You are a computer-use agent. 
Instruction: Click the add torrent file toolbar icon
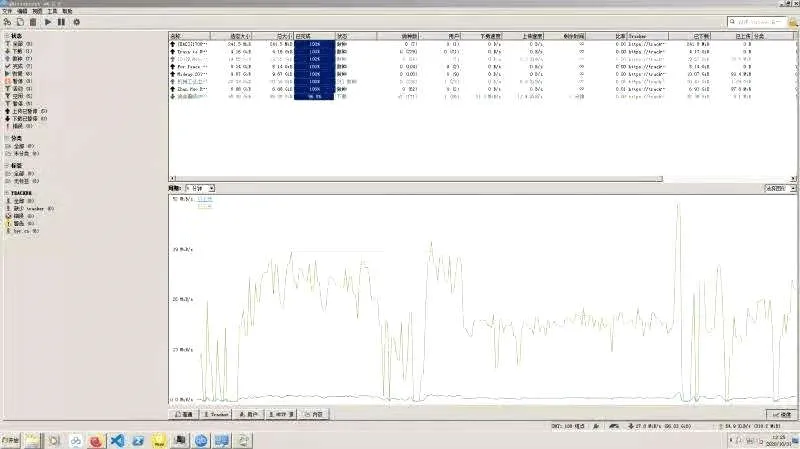coord(20,21)
